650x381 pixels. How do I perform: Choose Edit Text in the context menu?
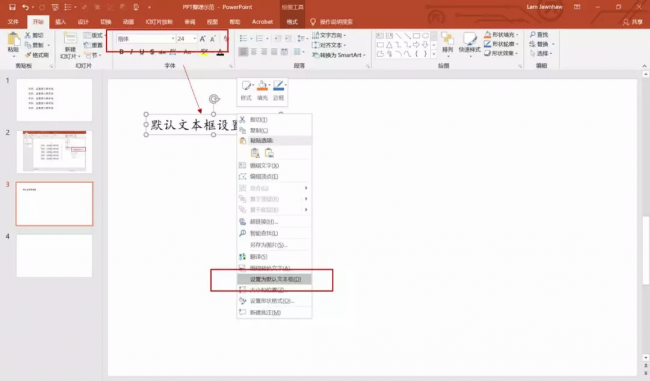click(x=274, y=165)
